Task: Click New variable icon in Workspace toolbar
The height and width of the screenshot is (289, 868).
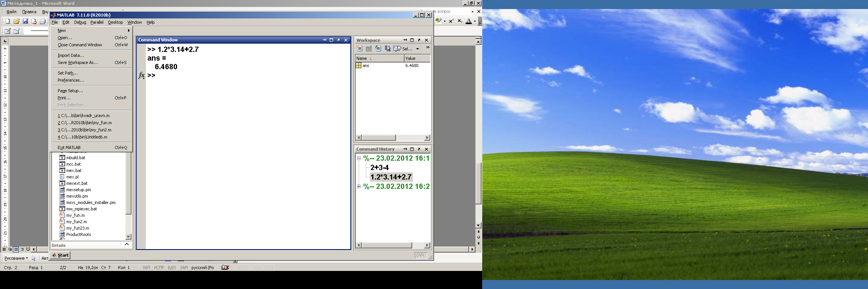Action: (x=359, y=49)
